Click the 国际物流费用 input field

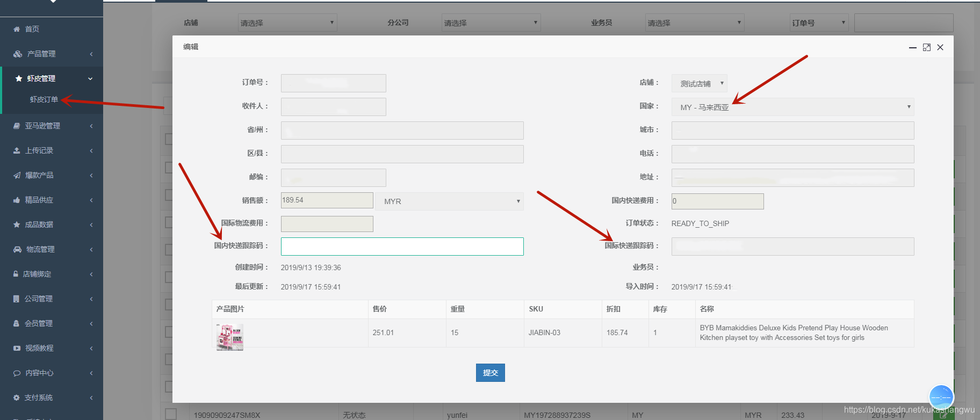coord(327,224)
